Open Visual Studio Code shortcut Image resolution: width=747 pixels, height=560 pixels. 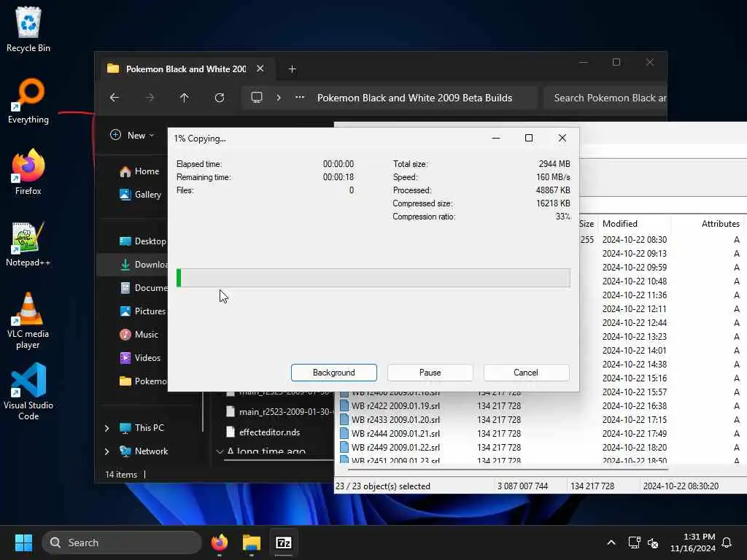28,392
